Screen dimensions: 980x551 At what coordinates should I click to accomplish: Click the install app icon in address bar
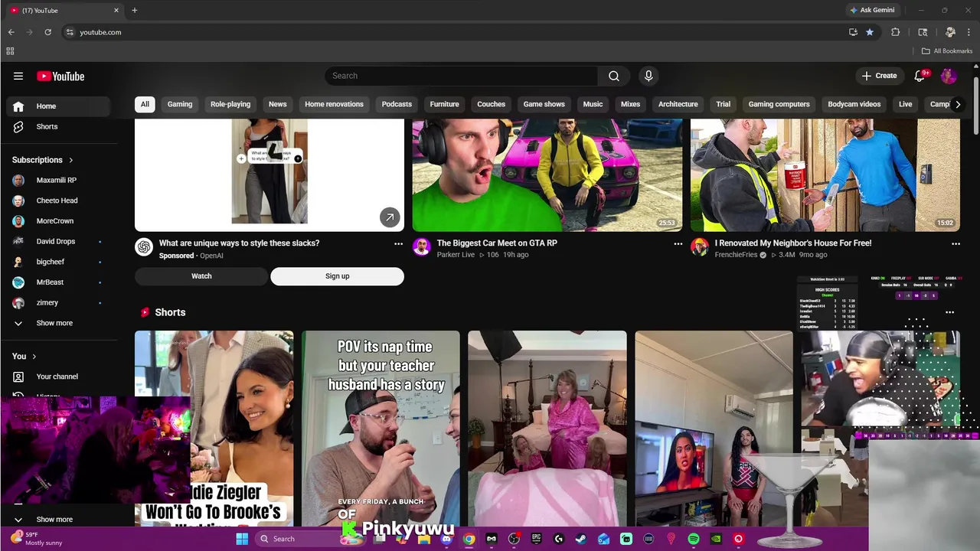(x=853, y=32)
